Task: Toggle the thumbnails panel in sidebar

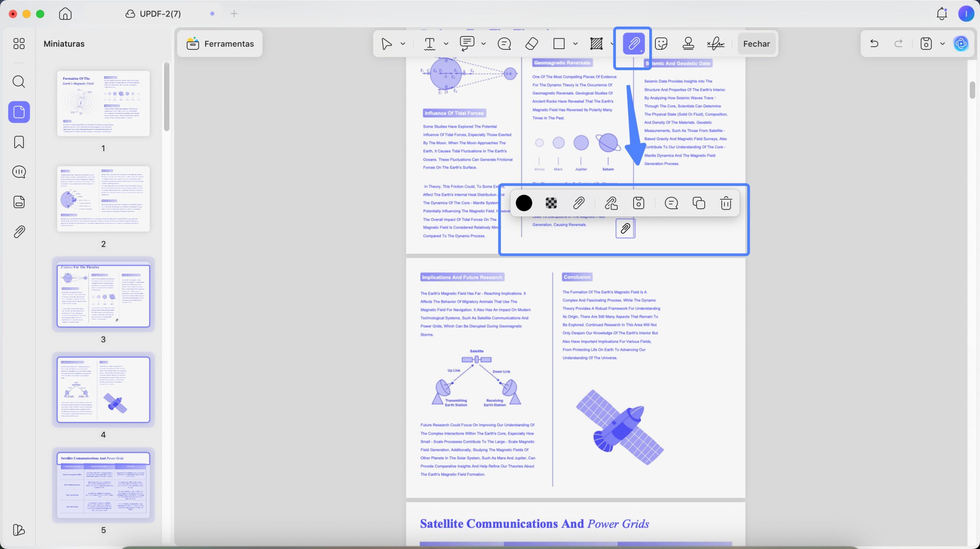Action: [19, 112]
